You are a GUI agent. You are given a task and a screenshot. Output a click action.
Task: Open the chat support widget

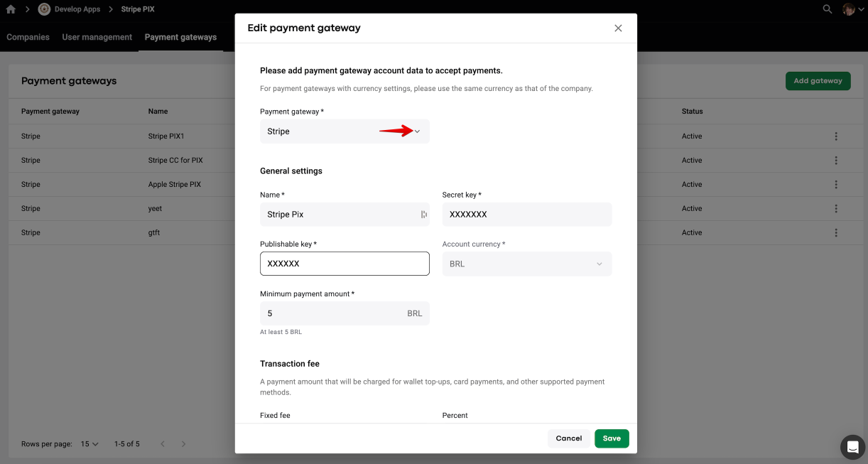pyautogui.click(x=852, y=447)
